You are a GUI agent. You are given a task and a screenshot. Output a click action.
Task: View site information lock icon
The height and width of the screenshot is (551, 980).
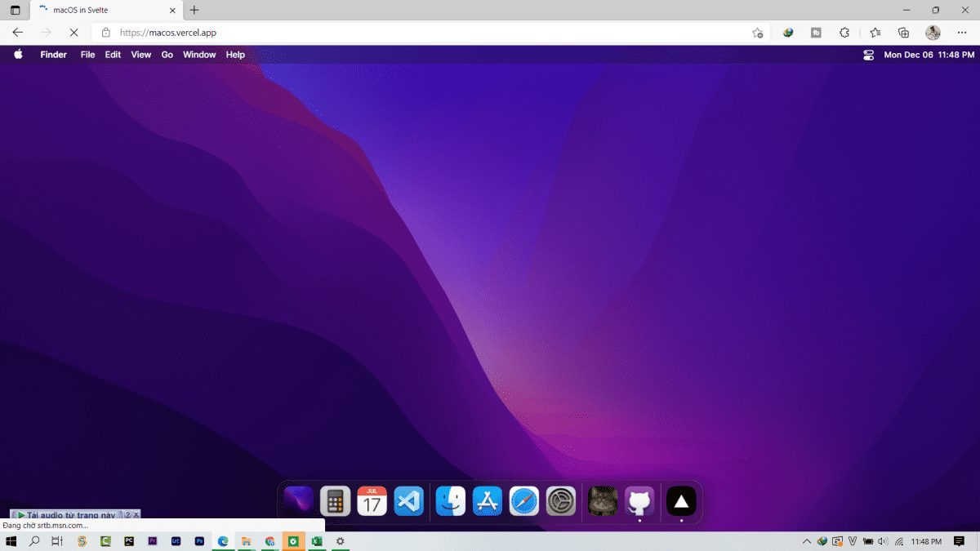105,33
